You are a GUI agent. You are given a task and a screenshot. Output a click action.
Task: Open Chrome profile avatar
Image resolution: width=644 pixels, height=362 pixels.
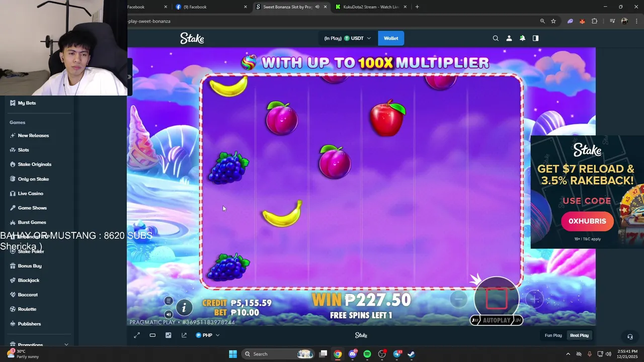pos(624,21)
